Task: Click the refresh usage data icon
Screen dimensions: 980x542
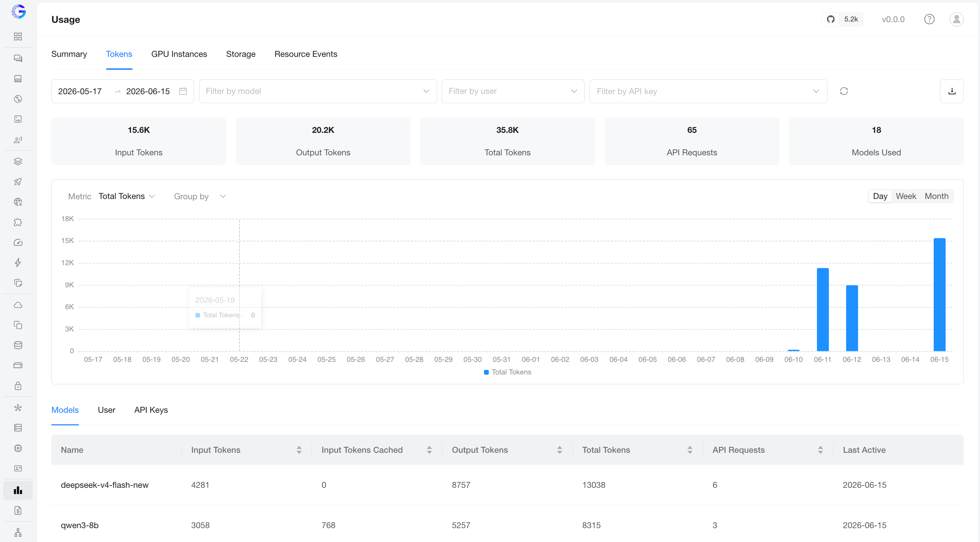Action: [x=844, y=91]
